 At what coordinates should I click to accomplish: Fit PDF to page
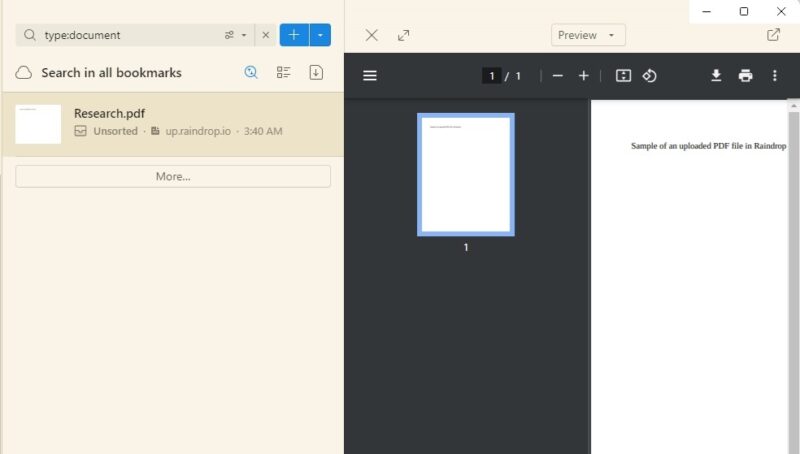coord(623,76)
